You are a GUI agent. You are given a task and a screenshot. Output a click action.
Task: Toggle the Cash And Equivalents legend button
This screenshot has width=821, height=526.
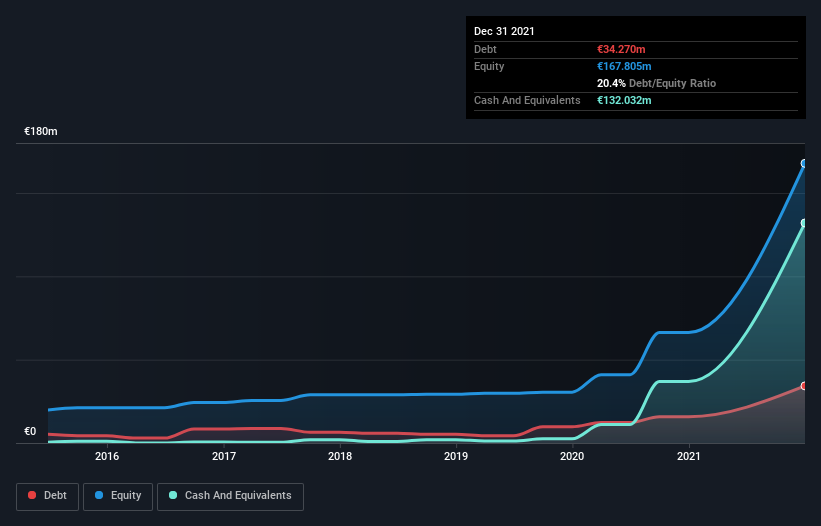230,496
